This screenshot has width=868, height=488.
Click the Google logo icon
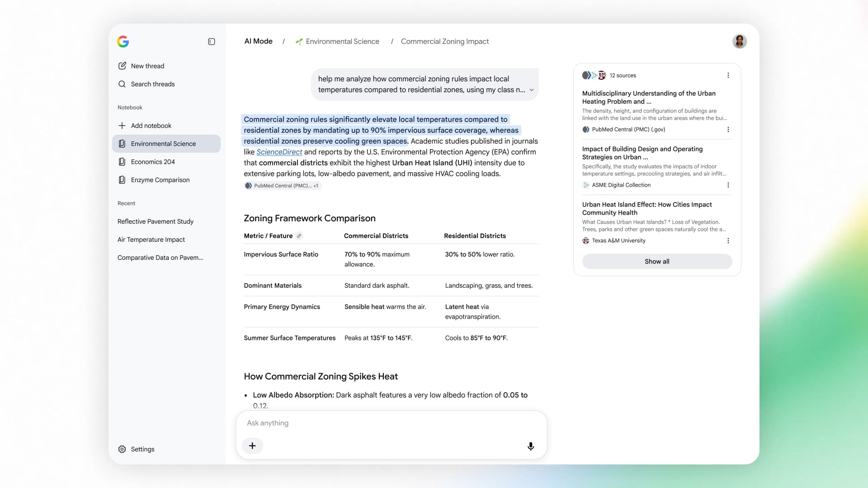point(123,42)
